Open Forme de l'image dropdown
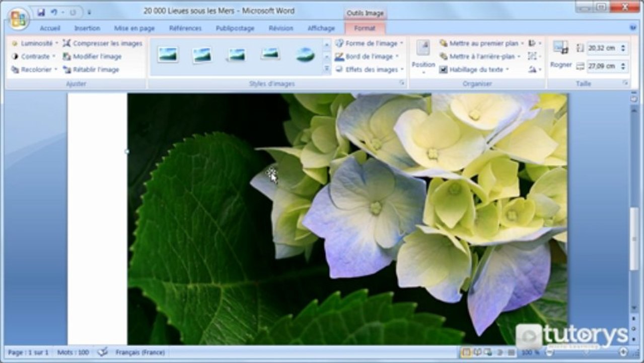The width and height of the screenshot is (644, 363). (x=369, y=43)
